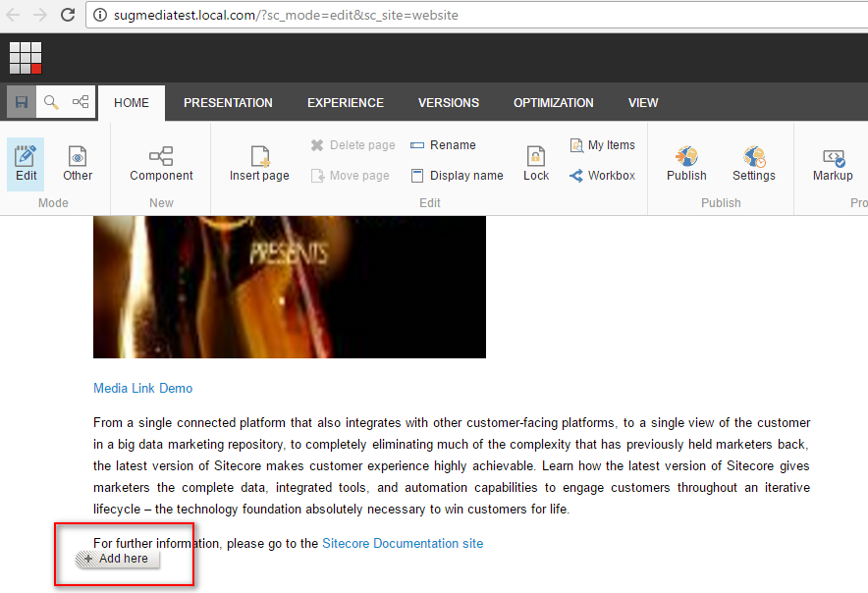Change the Display name
Viewport: 868px width, 593px height.
coord(457,176)
